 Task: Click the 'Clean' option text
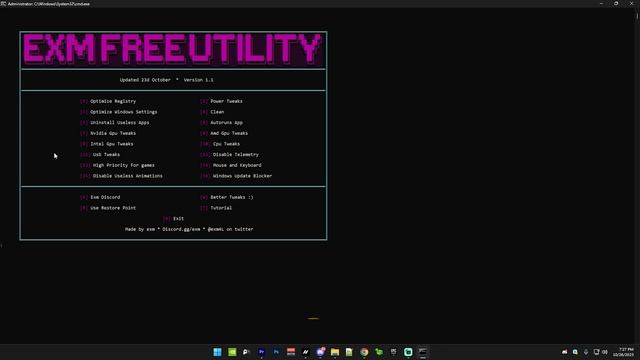pos(217,112)
